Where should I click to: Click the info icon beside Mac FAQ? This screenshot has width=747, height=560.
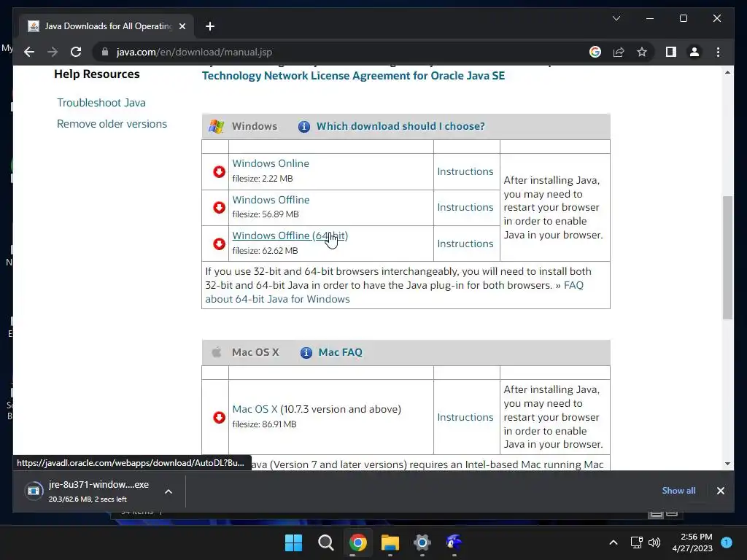point(306,353)
